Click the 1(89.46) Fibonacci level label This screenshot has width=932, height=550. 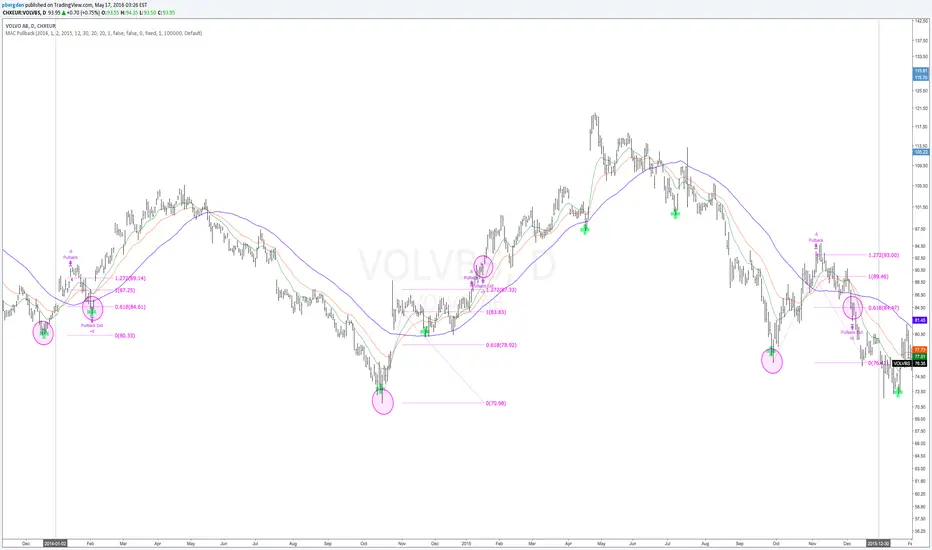coord(879,276)
